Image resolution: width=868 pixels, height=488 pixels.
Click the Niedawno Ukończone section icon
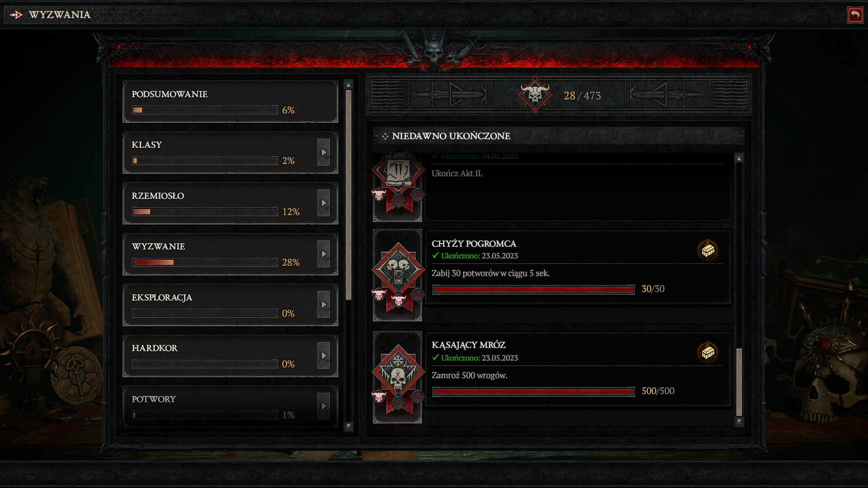(385, 136)
